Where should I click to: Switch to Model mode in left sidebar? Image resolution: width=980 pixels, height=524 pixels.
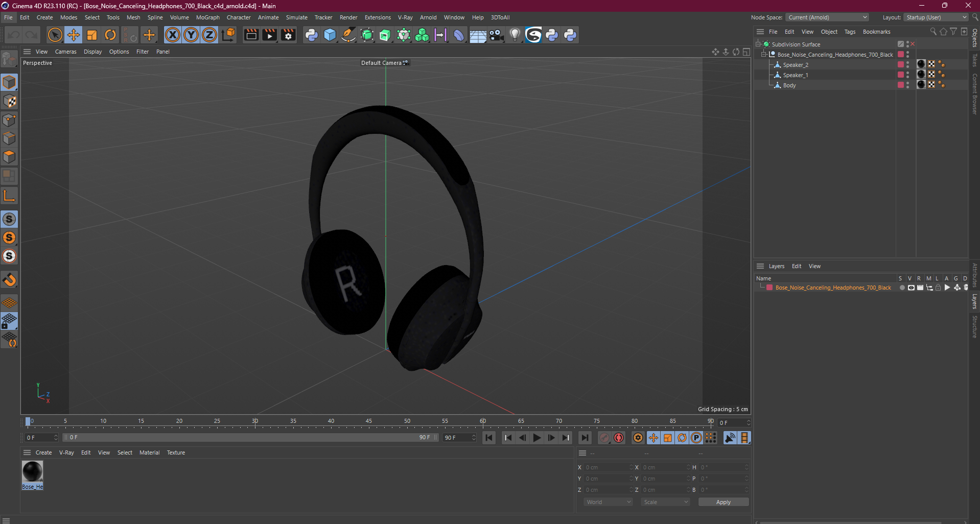pos(9,82)
